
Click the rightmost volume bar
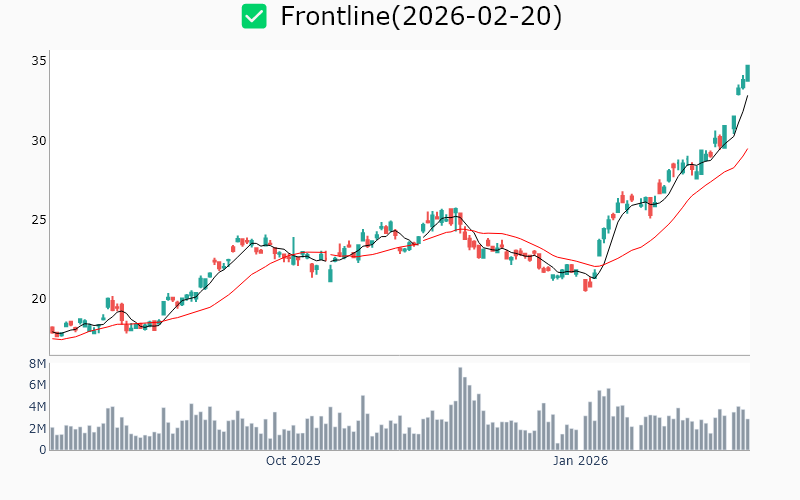(x=747, y=434)
